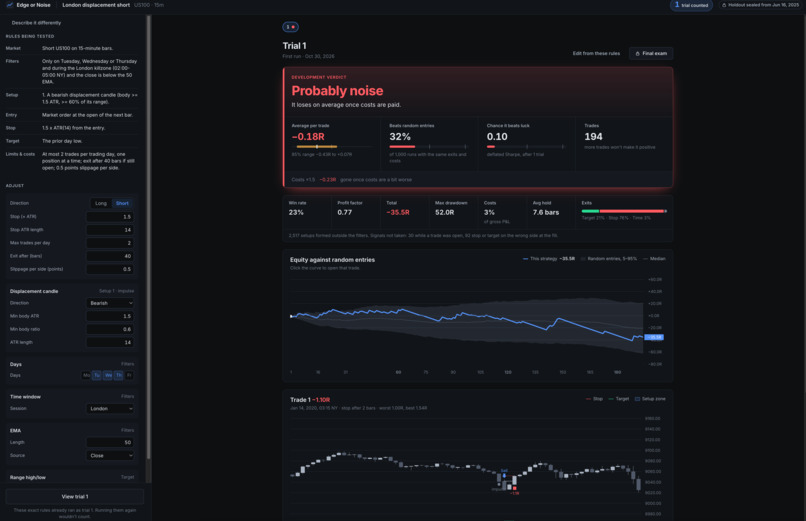This screenshot has width=806, height=521.
Task: Click the Trade 1 -1.10R heading
Action: pos(310,400)
